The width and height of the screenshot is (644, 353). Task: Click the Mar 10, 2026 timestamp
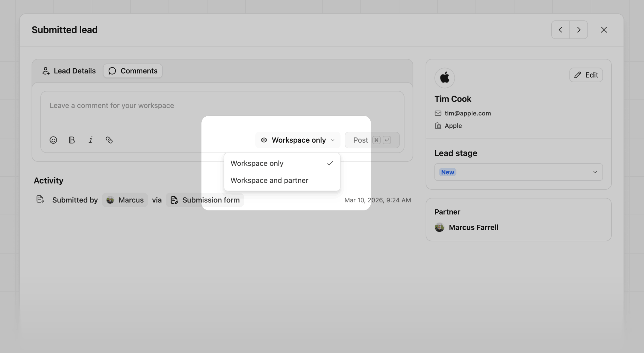[x=378, y=200]
